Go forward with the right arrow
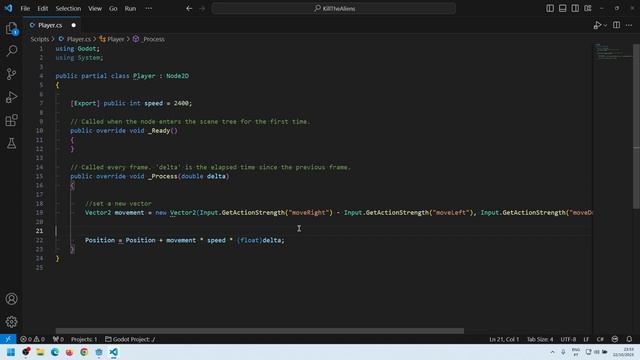Screen dimensions: 640x360 pyautogui.click(x=202, y=8)
